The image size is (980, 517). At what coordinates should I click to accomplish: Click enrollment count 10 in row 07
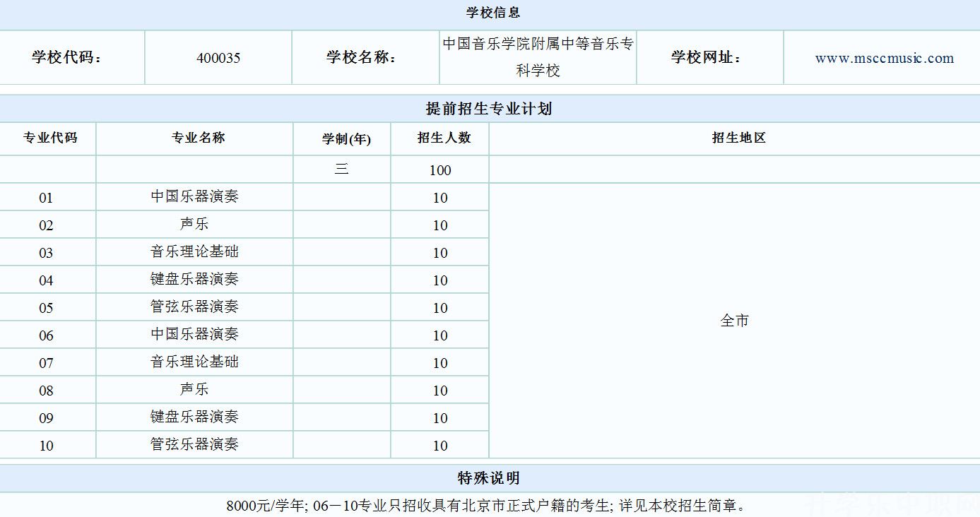pos(440,363)
